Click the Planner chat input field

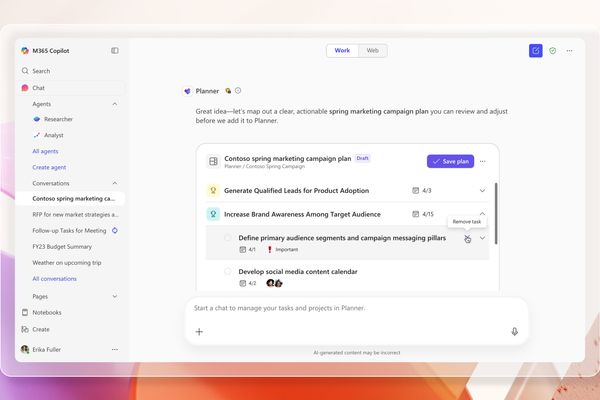click(x=356, y=308)
